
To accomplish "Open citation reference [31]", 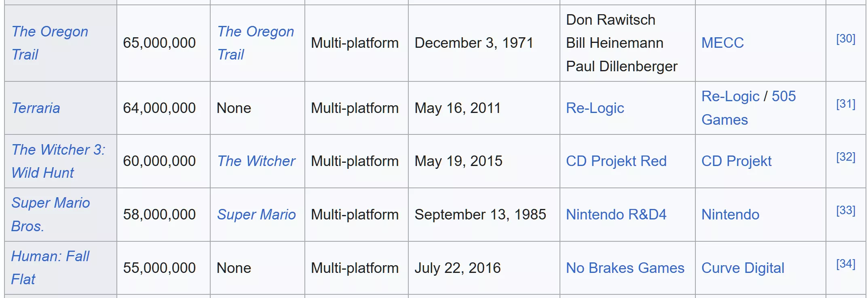I will [845, 104].
